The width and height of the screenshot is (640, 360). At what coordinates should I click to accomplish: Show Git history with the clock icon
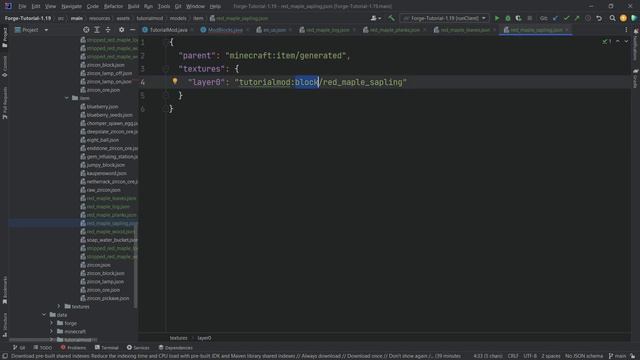coord(588,18)
